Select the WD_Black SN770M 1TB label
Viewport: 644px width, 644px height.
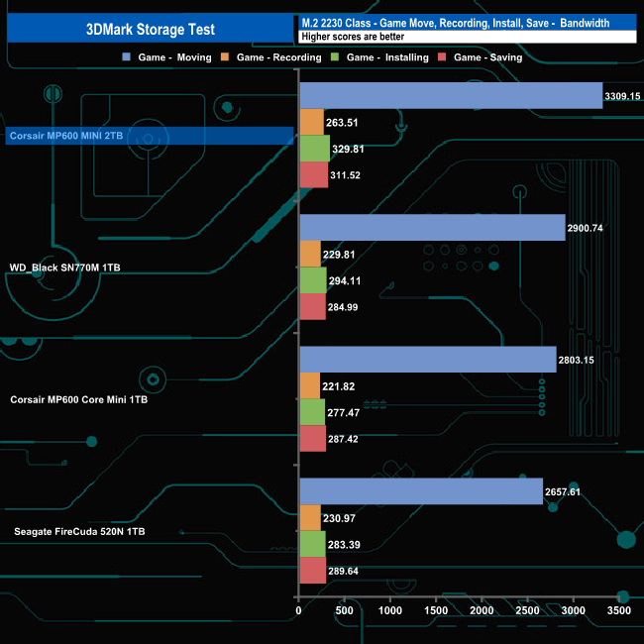click(64, 268)
